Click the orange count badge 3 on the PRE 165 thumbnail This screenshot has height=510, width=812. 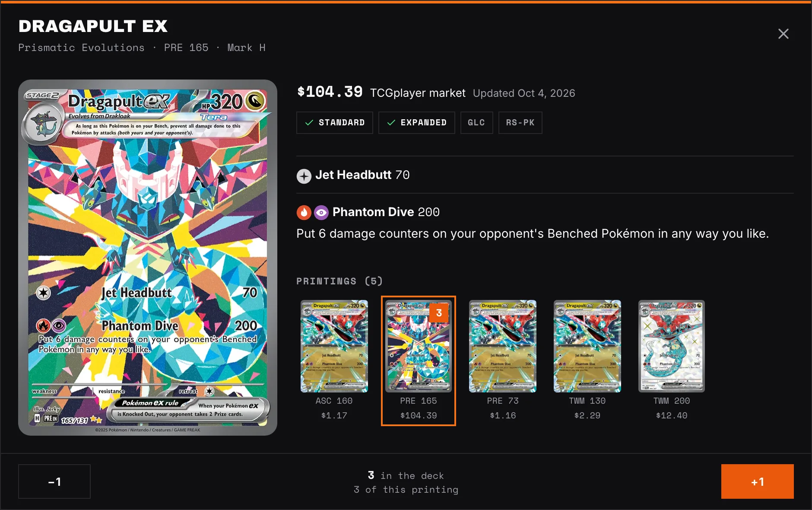click(439, 313)
